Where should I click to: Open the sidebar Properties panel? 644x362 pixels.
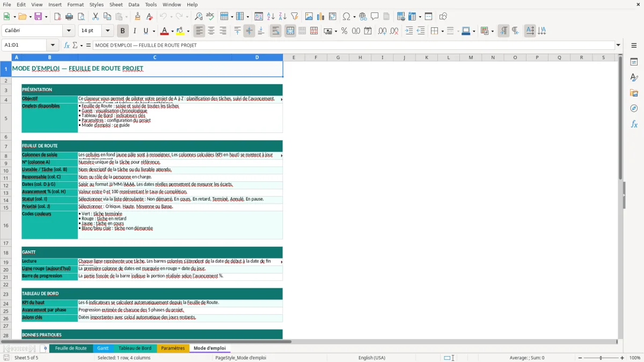coord(634,62)
